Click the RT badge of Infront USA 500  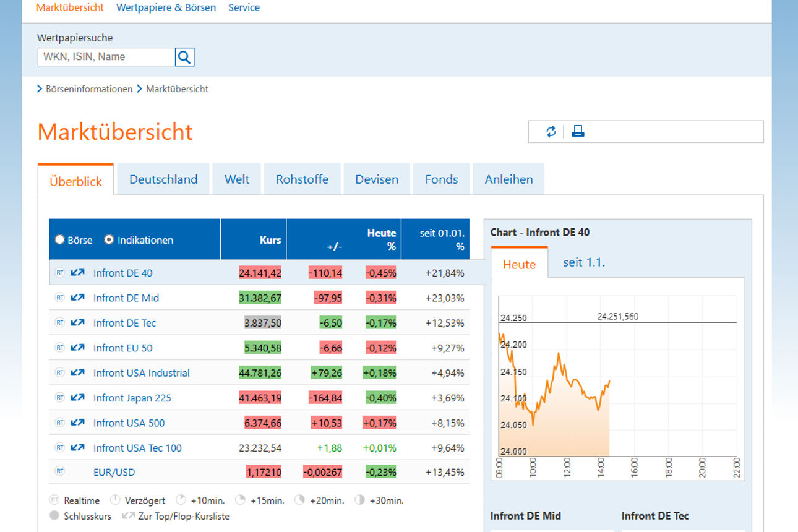(60, 423)
